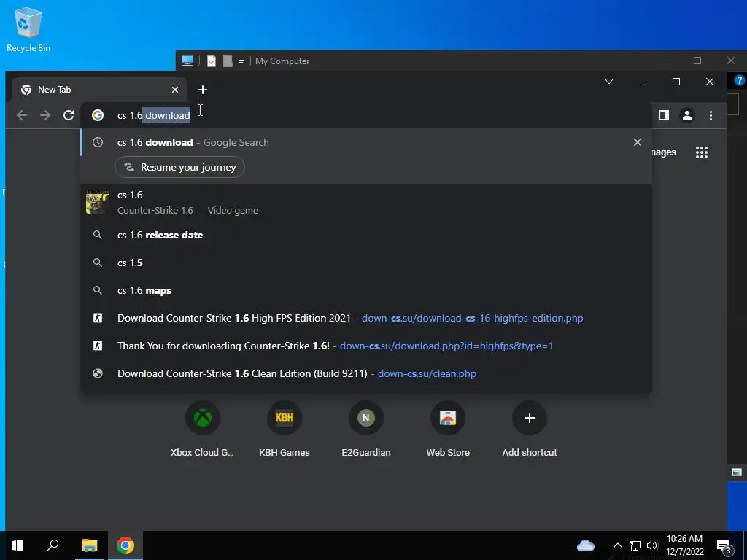Image resolution: width=747 pixels, height=560 pixels.
Task: Open the High FPS Edition 2021 download suggestion
Action: 366,318
